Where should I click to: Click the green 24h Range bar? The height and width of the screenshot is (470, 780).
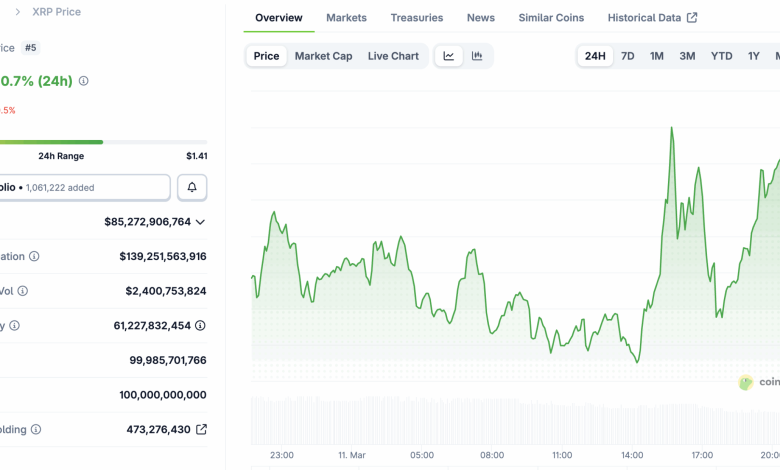click(x=50, y=142)
